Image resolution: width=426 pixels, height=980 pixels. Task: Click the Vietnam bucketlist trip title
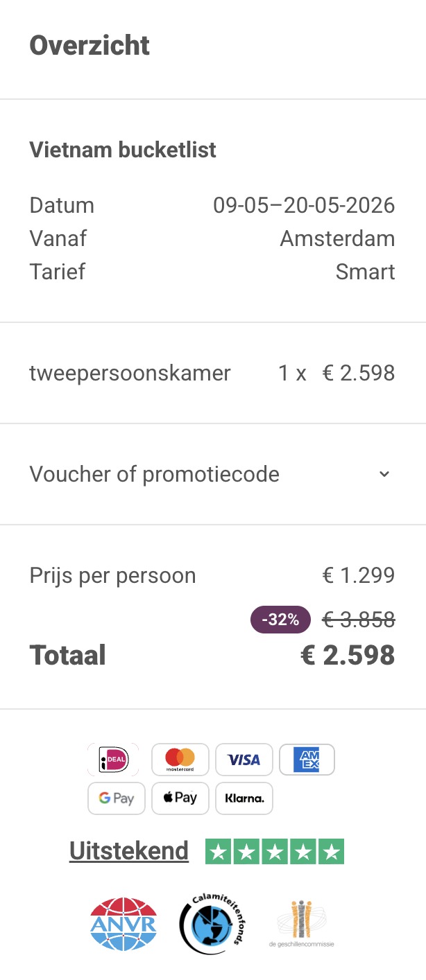123,150
